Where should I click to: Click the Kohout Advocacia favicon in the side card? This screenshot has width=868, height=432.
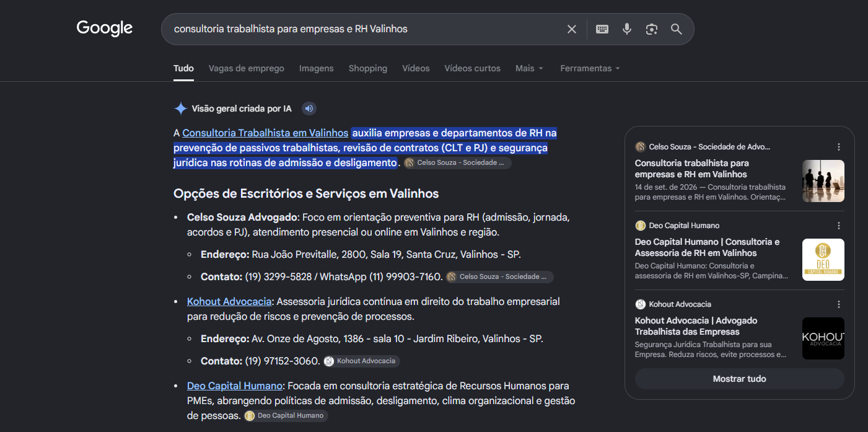coord(640,304)
